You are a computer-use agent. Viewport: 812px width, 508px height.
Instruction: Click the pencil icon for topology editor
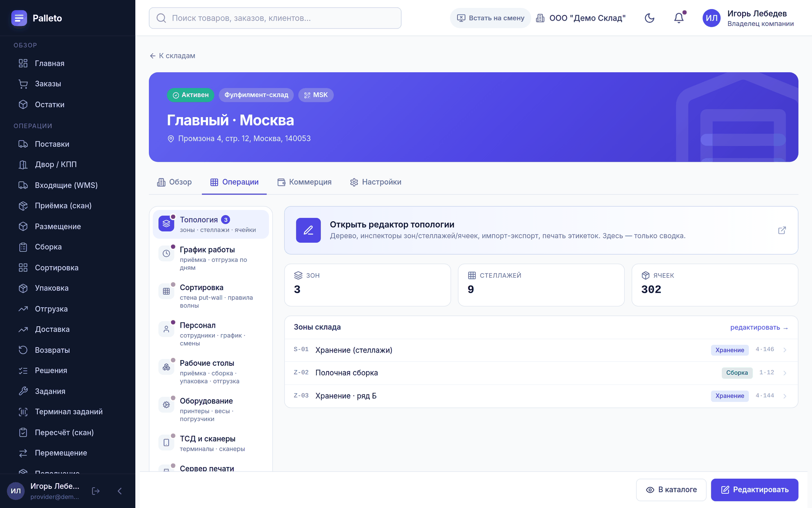point(308,230)
